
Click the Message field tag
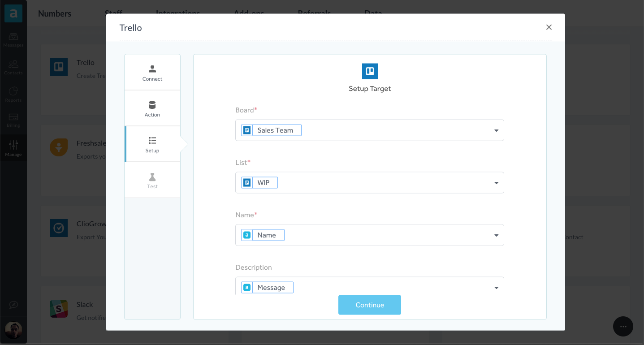tap(267, 288)
